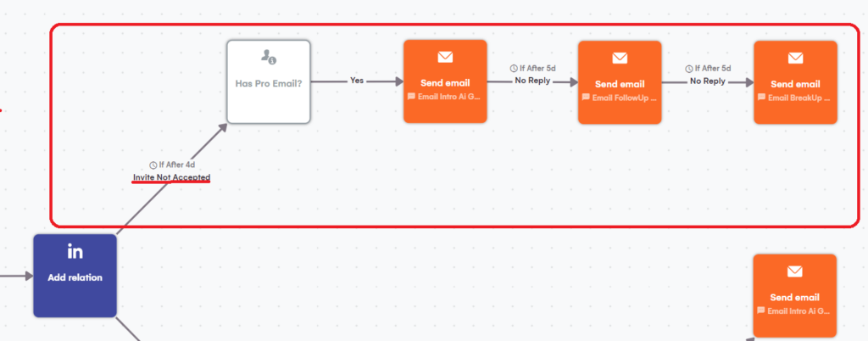Click the envelope icon on Email BreakUp node
868x341 pixels.
795,59
